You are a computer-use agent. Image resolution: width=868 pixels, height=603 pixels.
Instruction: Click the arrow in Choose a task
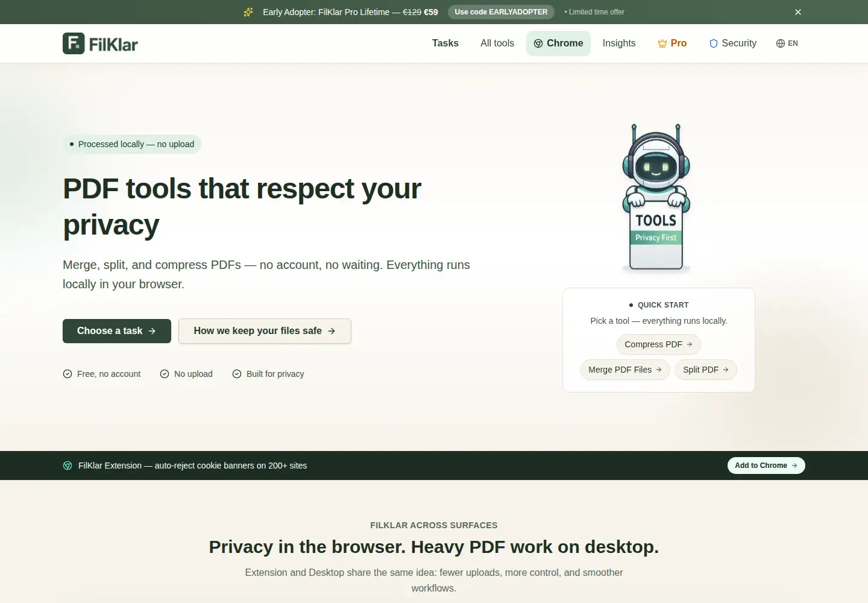point(152,331)
